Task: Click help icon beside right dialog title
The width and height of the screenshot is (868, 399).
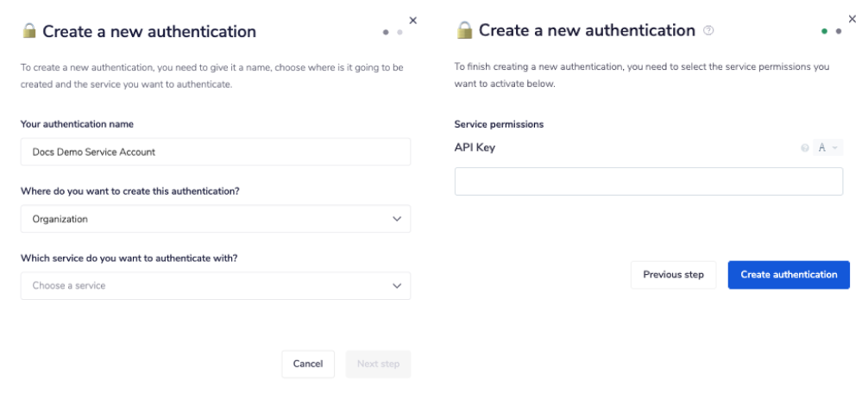Action: [x=708, y=30]
